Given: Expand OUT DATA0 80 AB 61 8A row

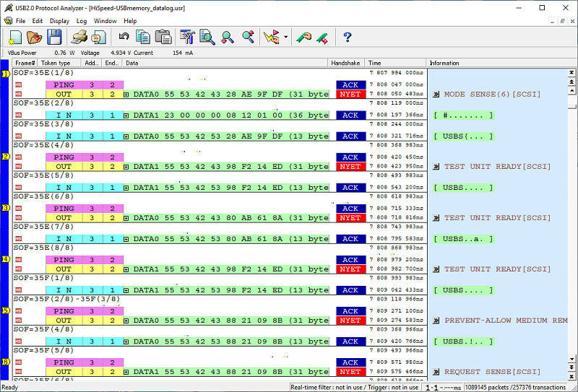Looking at the screenshot, I should [x=126, y=218].
